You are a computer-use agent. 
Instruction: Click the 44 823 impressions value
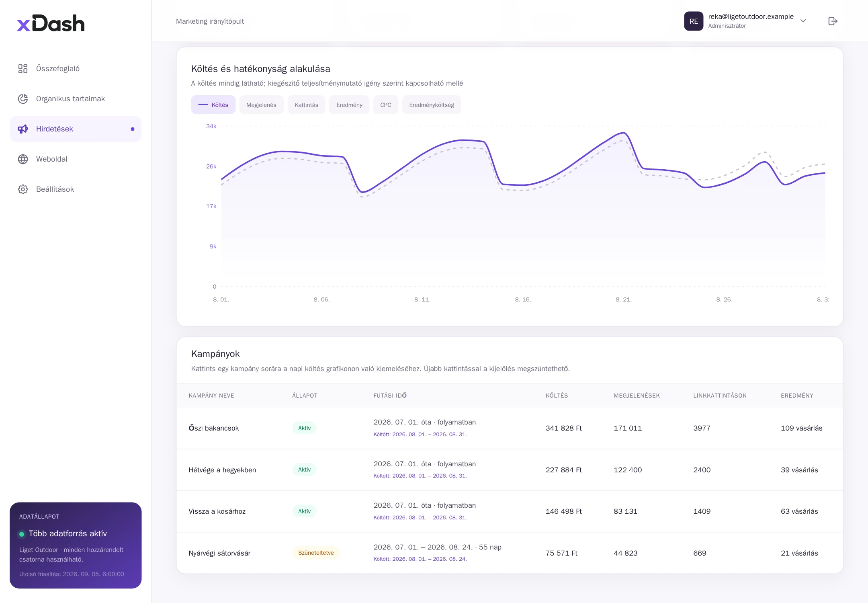coord(625,553)
